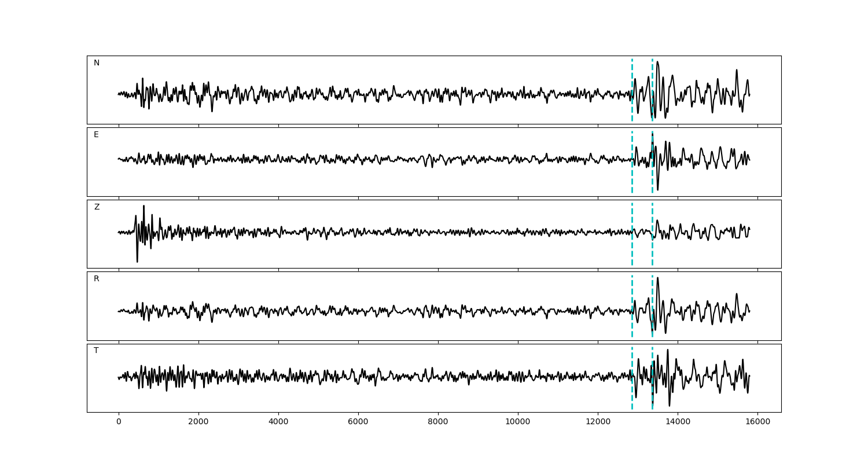This screenshot has height=463, width=868.
Task: Click the E component label
Action: (x=96, y=135)
